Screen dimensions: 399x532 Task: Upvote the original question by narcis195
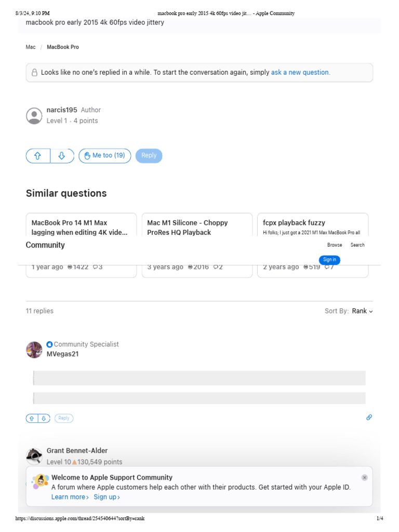tap(38, 156)
